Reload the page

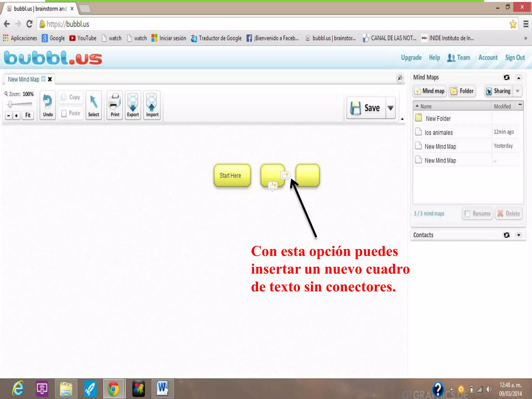pos(29,24)
